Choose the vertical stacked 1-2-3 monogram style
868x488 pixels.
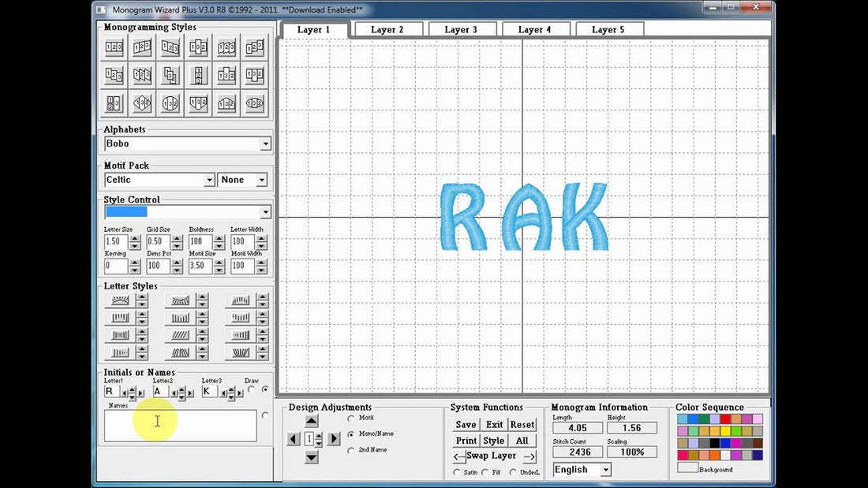click(x=198, y=76)
